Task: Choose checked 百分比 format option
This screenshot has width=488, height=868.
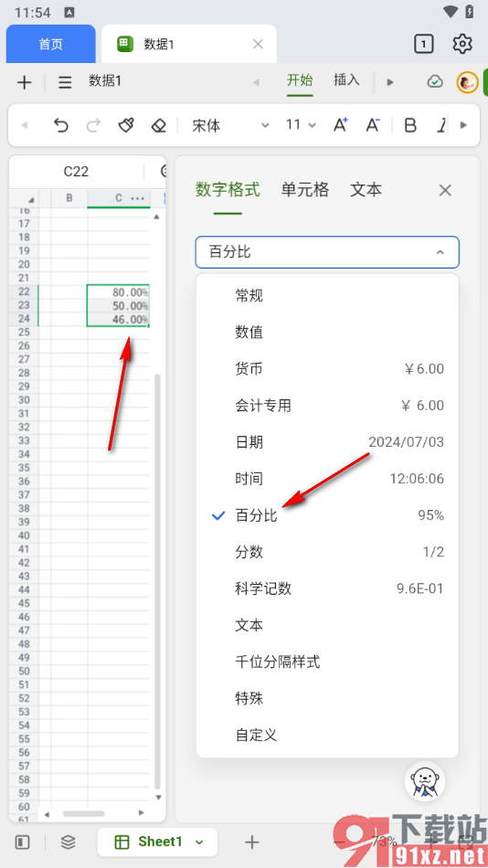Action: [327, 515]
